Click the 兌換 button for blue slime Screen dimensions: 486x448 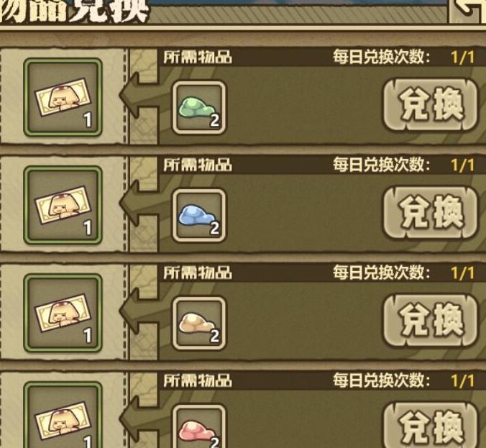click(431, 212)
